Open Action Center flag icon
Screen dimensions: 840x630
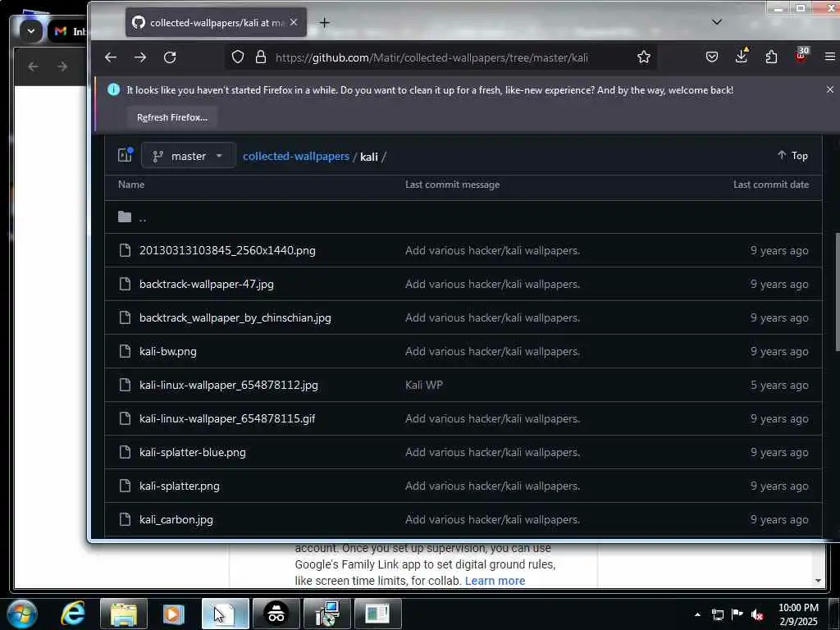click(x=737, y=614)
